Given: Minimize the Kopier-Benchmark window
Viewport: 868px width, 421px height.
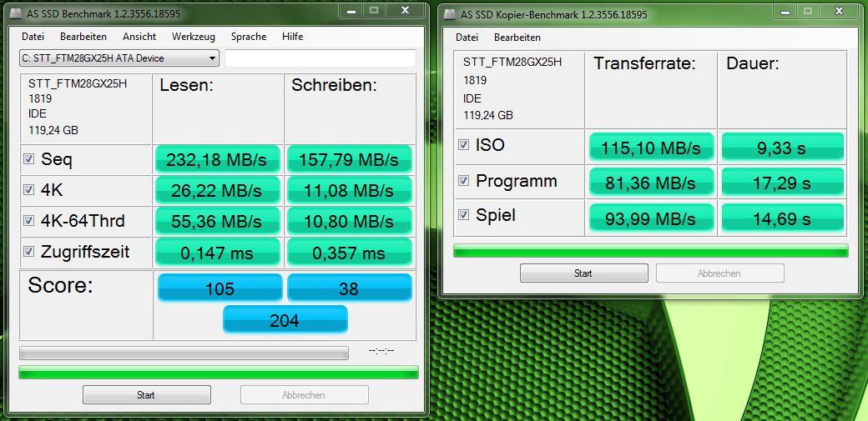Looking at the screenshot, I should tap(786, 11).
